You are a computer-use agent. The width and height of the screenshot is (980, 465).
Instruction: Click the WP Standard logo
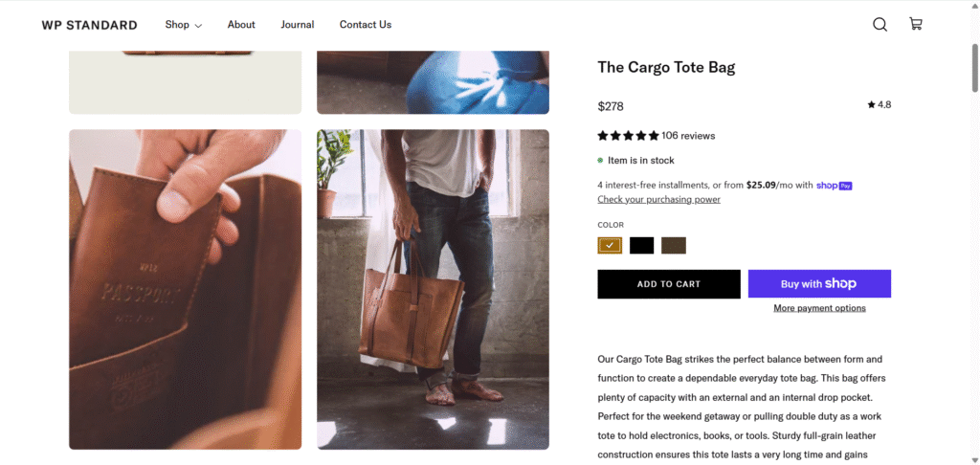point(89,25)
